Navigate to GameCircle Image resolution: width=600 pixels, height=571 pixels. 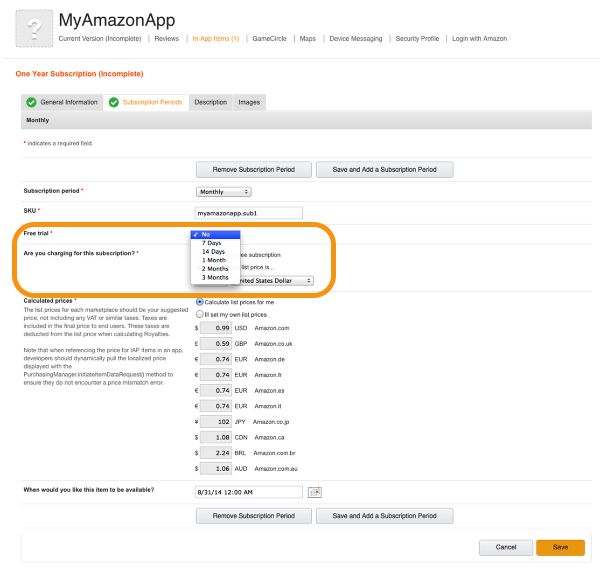[x=269, y=39]
